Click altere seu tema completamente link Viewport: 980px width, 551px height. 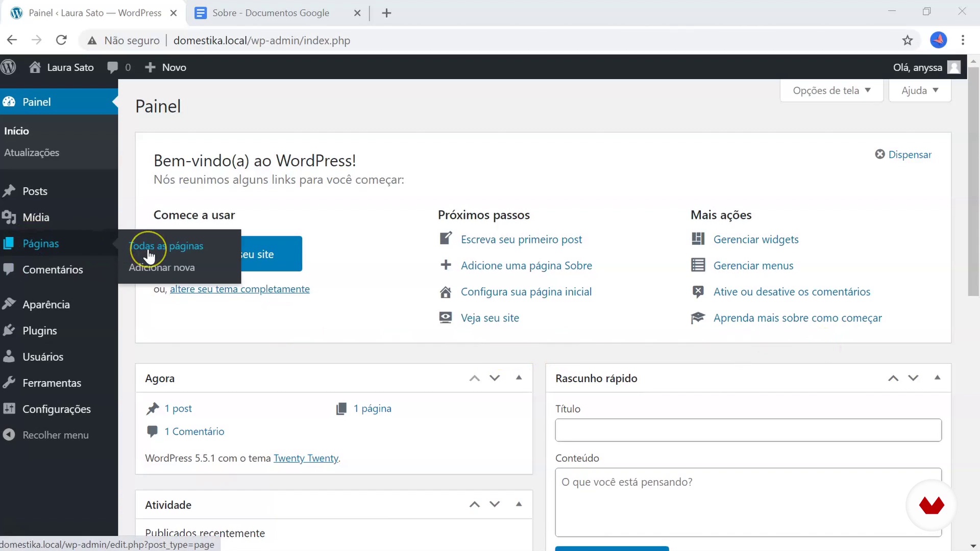[240, 289]
